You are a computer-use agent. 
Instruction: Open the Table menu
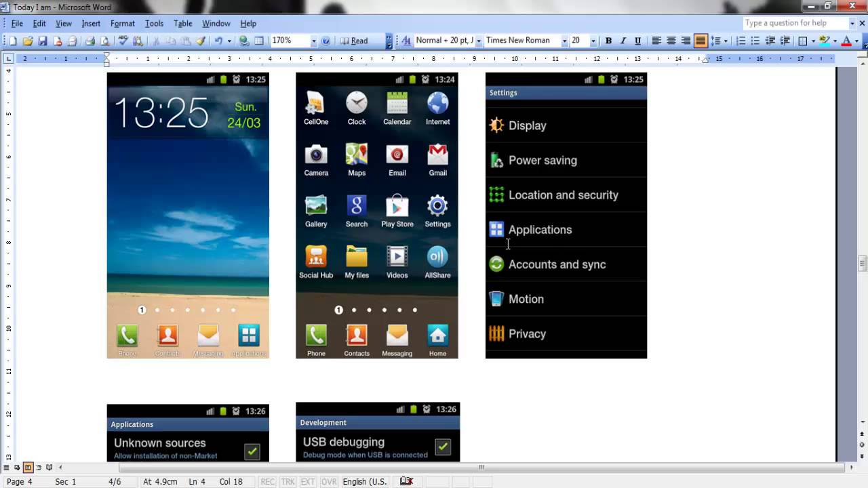182,22
